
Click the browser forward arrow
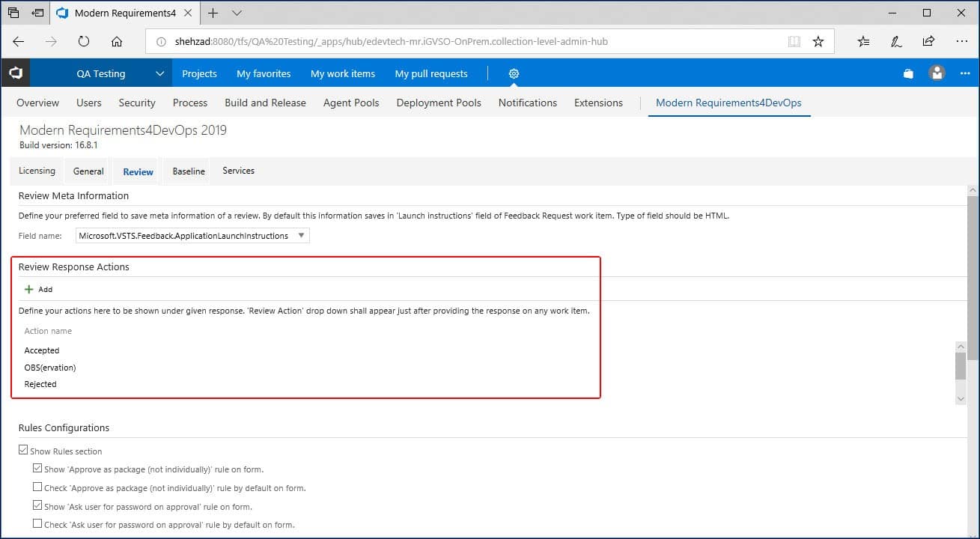pos(51,42)
